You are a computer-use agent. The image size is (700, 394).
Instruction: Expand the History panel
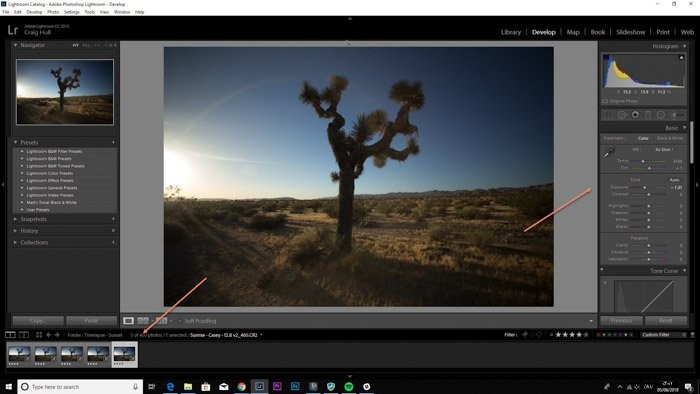(15, 231)
